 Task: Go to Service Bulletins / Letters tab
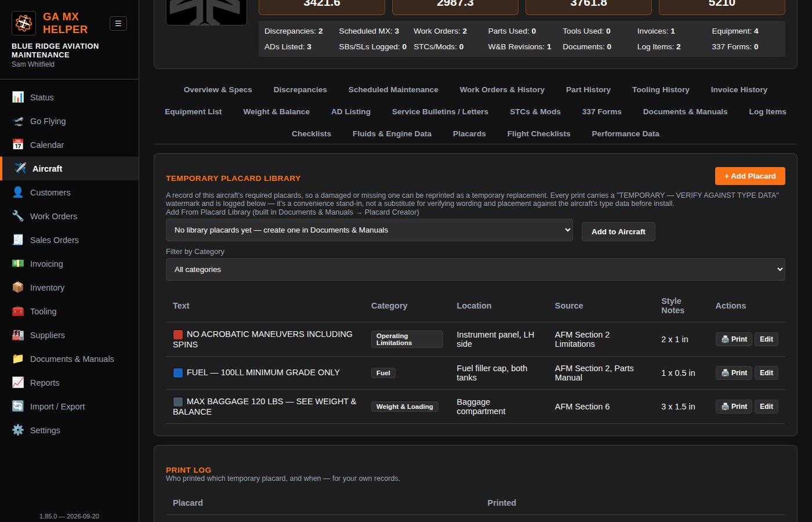point(440,111)
